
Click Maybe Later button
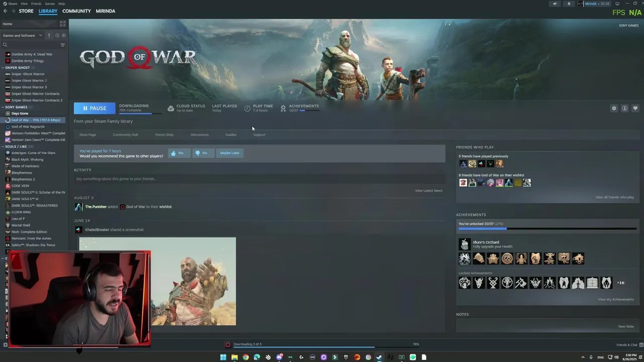click(229, 153)
